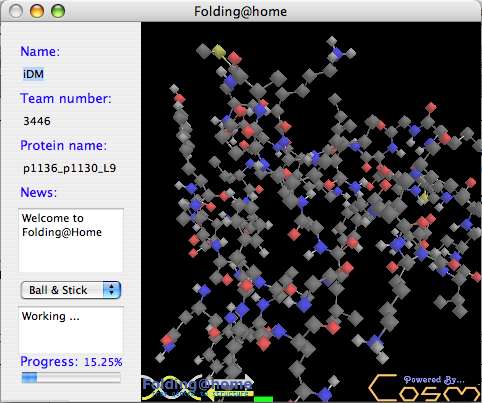Select protein name p1136_p1130_L9 text
This screenshot has width=482, height=403.
[x=69, y=168]
